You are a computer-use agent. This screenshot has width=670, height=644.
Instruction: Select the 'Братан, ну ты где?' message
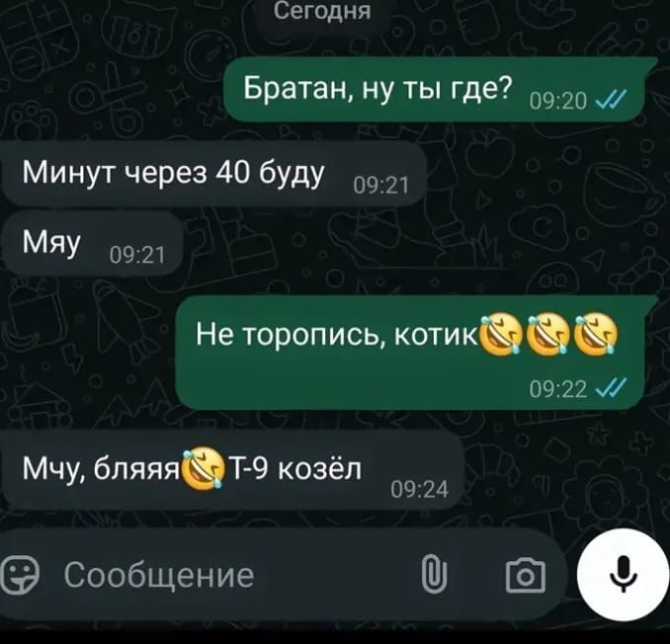coord(434,89)
